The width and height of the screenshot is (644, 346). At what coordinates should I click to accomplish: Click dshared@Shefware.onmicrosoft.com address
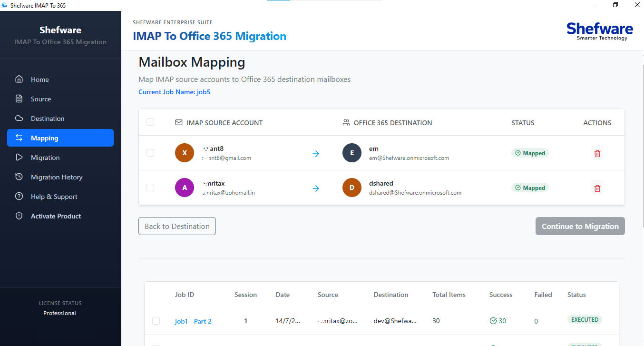(415, 193)
